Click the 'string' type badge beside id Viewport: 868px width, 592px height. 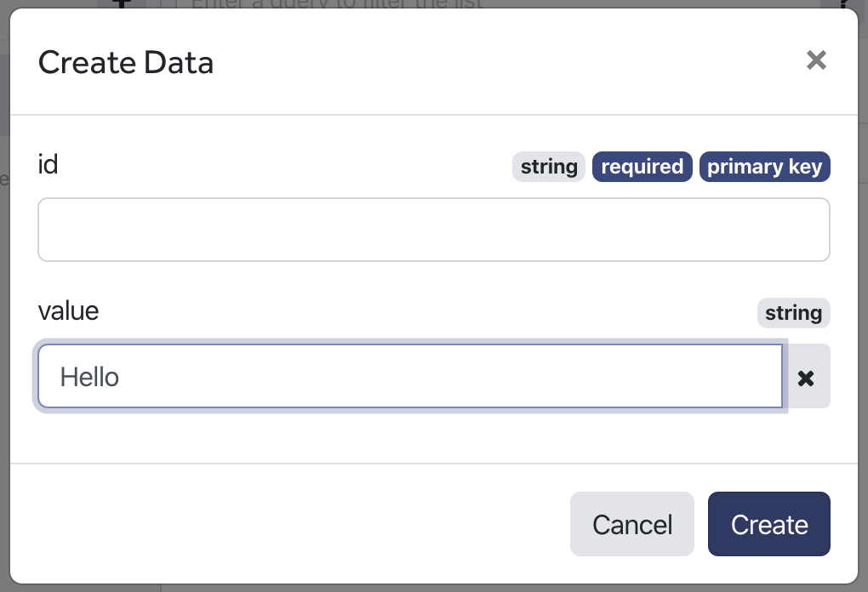549,167
